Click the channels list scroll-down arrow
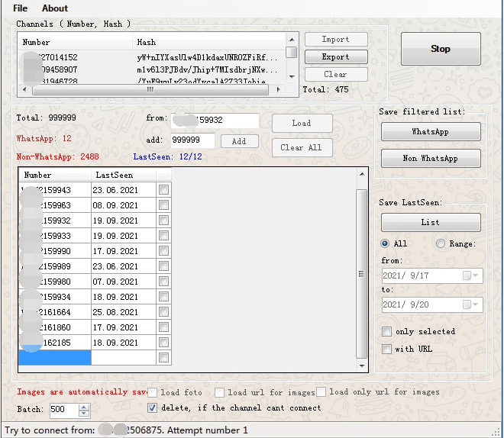This screenshot has width=504, height=438. (292, 77)
